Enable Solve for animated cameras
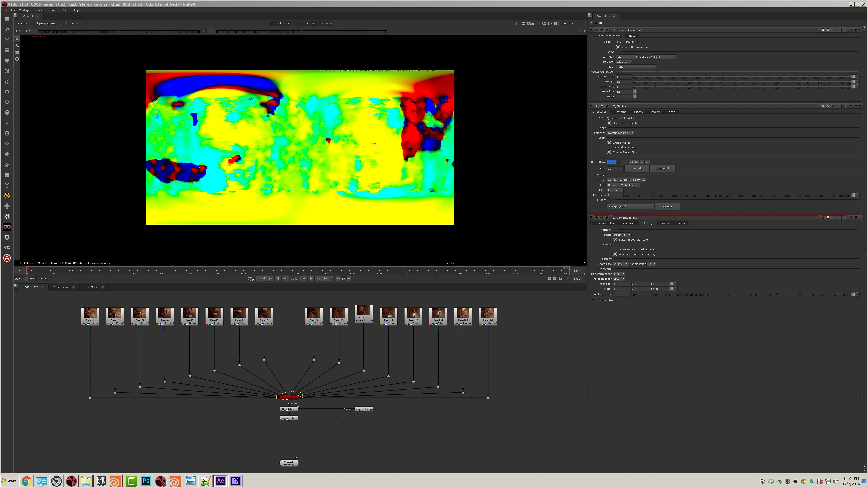This screenshot has width=868, height=488. [x=615, y=250]
